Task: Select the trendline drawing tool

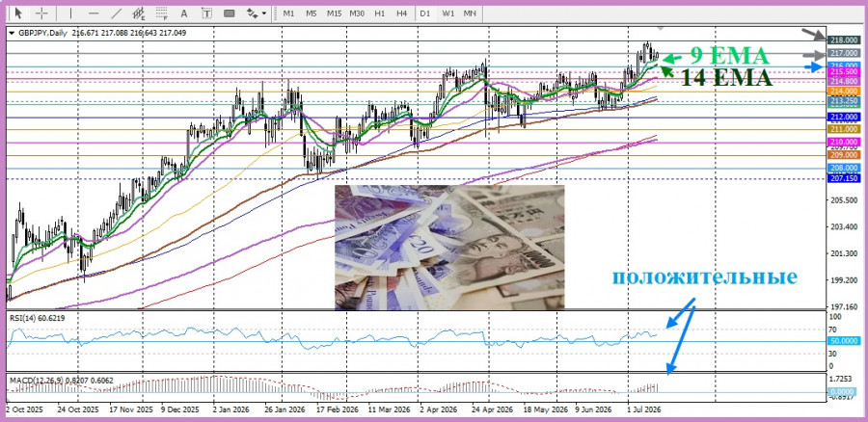Action: [x=117, y=13]
